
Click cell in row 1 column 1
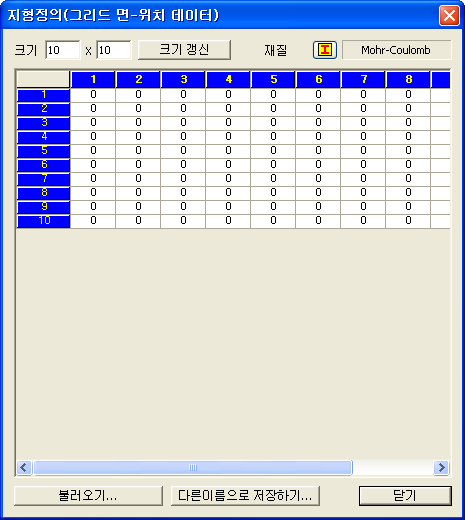[93, 95]
